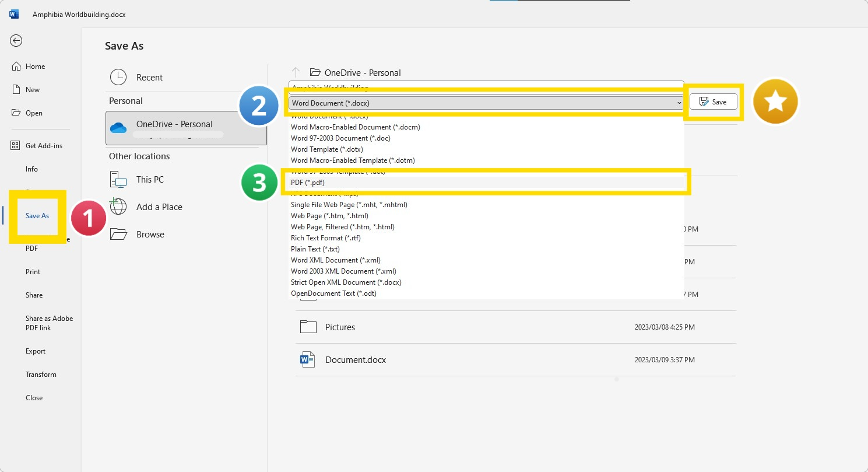
Task: Click the New page icon
Action: coord(16,89)
